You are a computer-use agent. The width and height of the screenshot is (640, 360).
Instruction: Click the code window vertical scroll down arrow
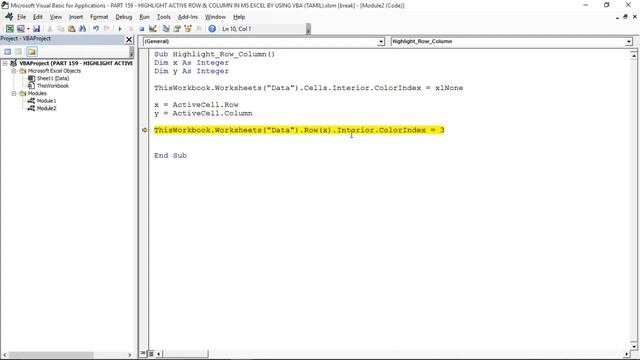(x=633, y=346)
